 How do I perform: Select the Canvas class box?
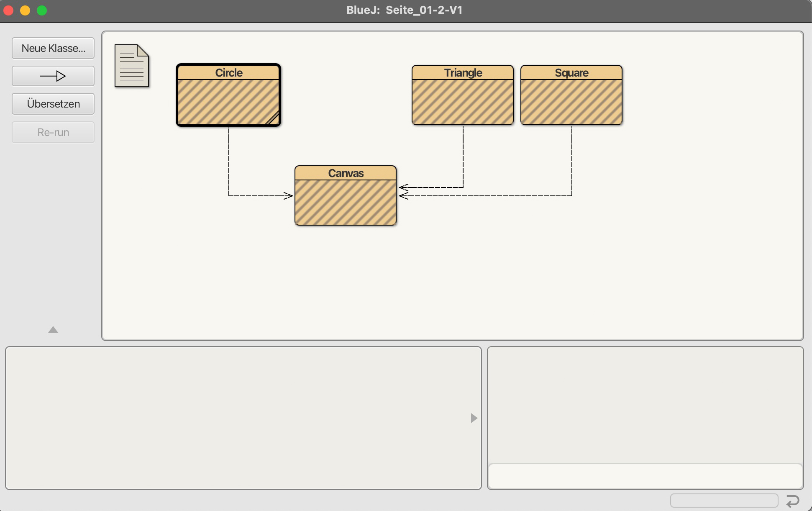(x=346, y=202)
